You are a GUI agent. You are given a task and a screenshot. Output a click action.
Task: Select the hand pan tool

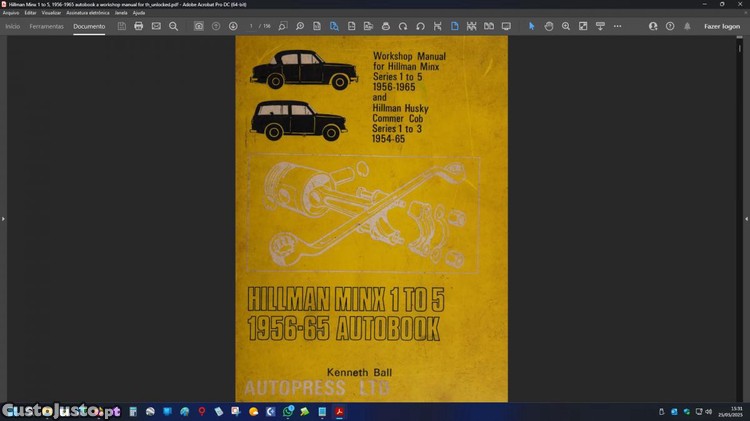tap(549, 26)
